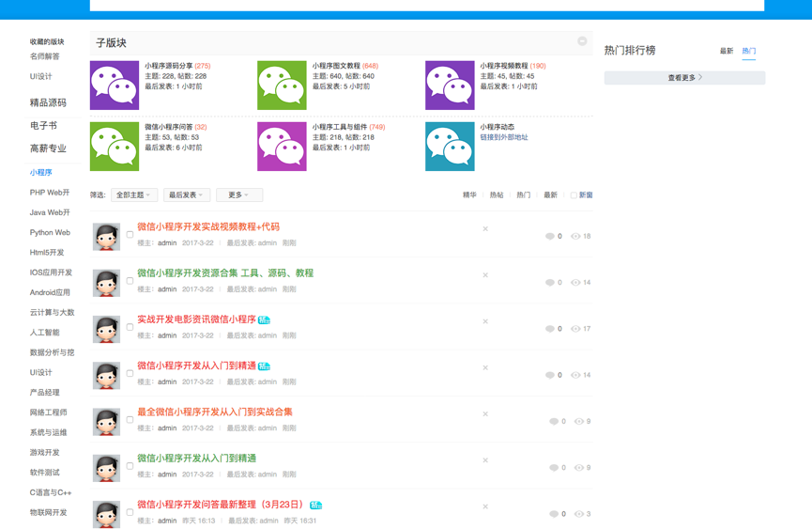812x529 pixels.
Task: Click x icon on 微信小程序开发实战视频教程+代码 row
Action: point(485,228)
